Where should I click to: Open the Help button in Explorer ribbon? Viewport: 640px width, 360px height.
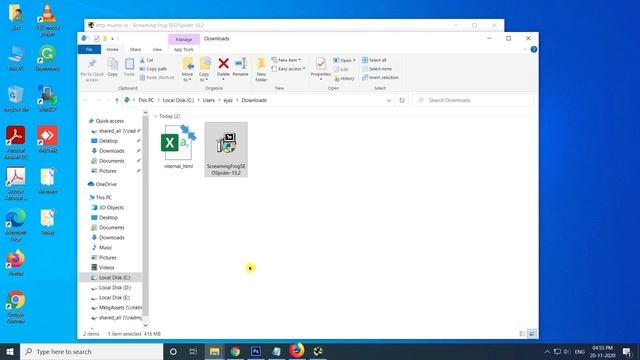[x=533, y=49]
